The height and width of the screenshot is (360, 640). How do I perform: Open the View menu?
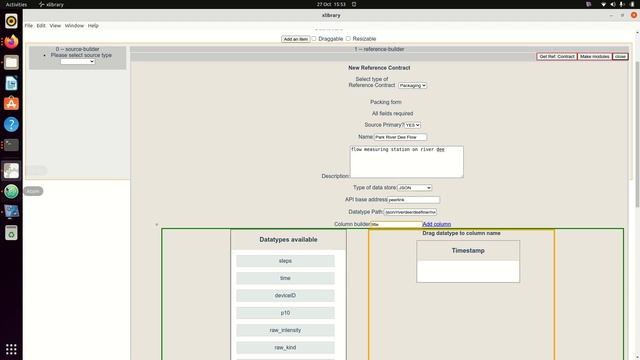coord(55,26)
